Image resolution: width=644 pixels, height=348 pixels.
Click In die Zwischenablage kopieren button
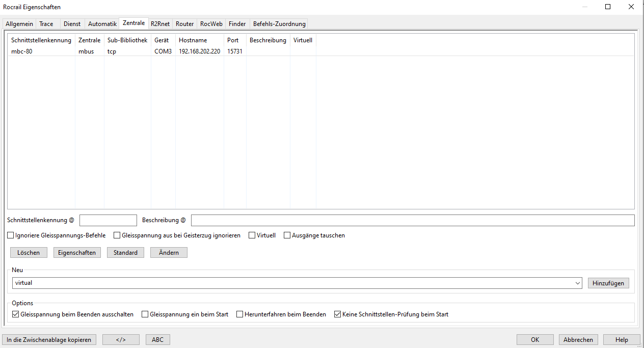pos(49,339)
